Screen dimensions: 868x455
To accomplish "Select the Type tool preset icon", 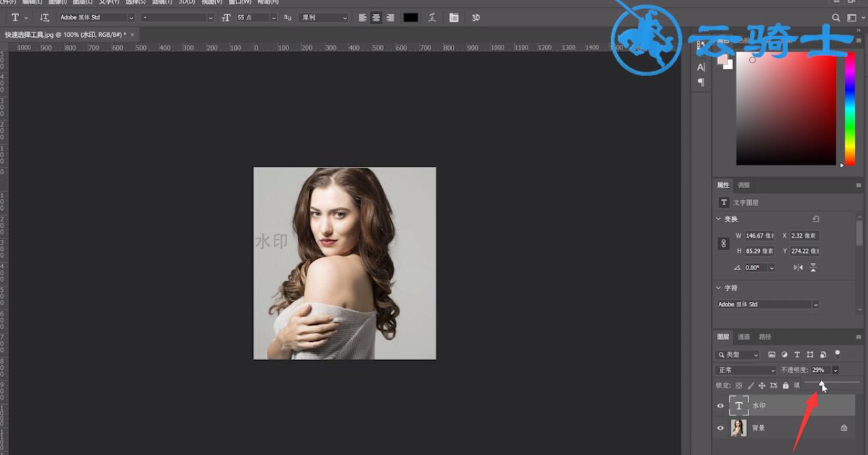I will (15, 18).
